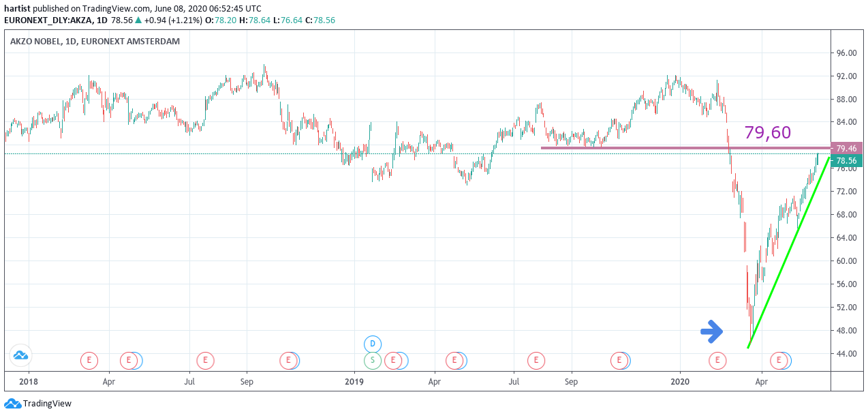The height and width of the screenshot is (416, 868).
Task: Click the Apr label between 2018 and 2019
Action: (108, 382)
